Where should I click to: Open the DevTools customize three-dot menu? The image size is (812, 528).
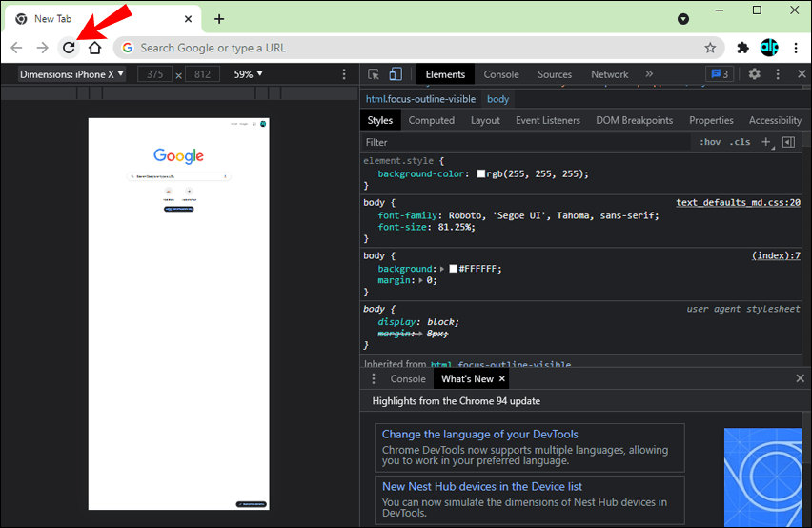tap(778, 74)
